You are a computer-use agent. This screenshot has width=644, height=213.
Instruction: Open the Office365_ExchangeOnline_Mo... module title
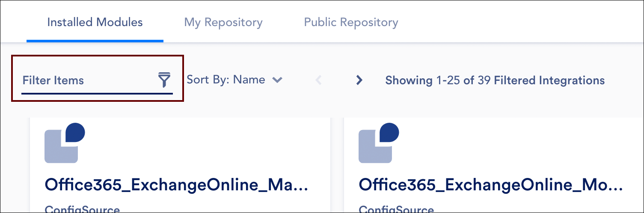coord(491,185)
